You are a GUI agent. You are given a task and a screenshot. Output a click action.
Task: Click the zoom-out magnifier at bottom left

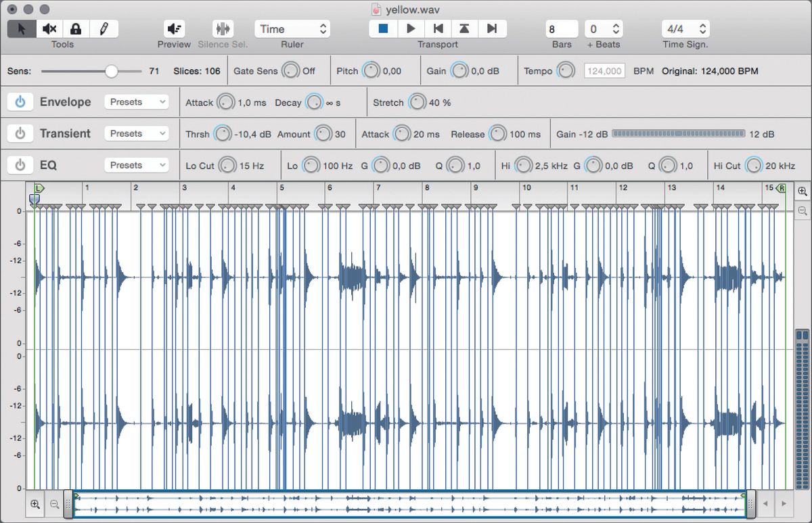coord(54,504)
